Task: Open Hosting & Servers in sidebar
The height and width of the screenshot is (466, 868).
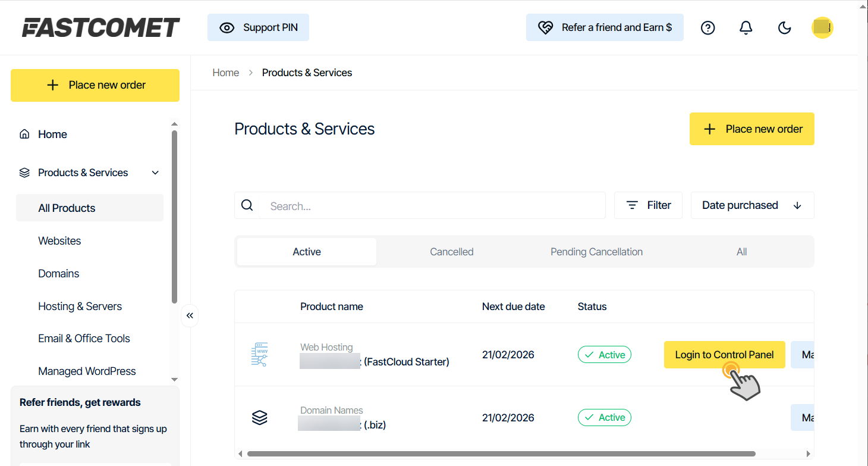Action: pyautogui.click(x=80, y=306)
